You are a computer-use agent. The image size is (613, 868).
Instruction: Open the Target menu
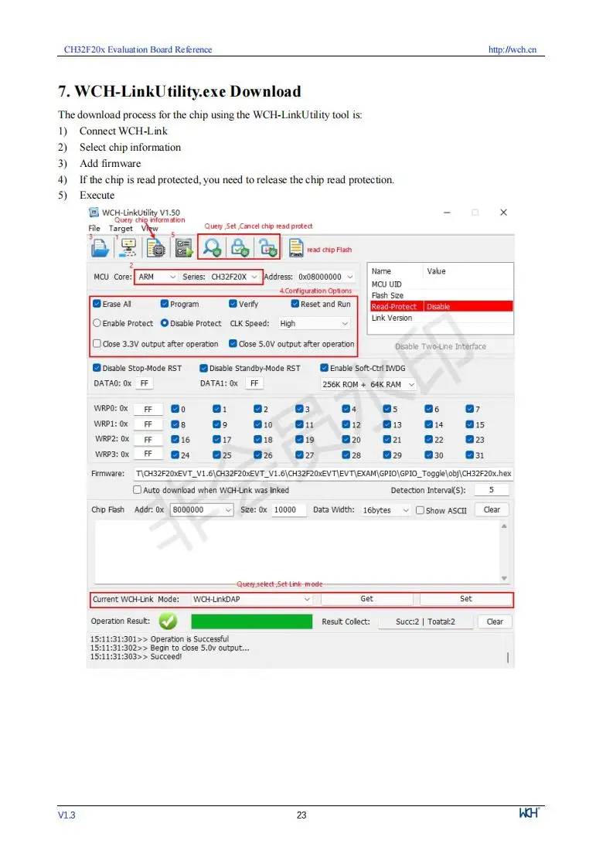coord(121,228)
